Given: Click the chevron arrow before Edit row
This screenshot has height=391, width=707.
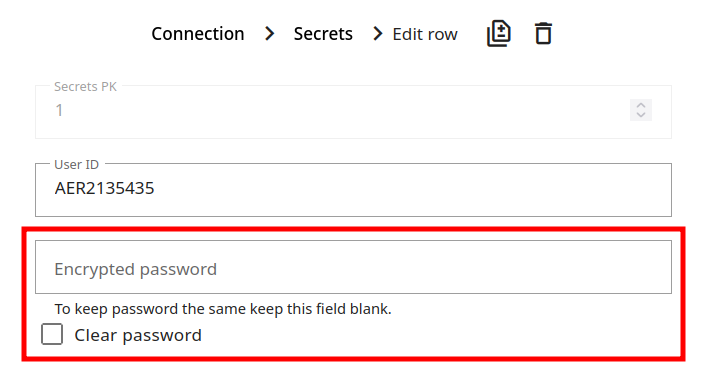Looking at the screenshot, I should (377, 33).
